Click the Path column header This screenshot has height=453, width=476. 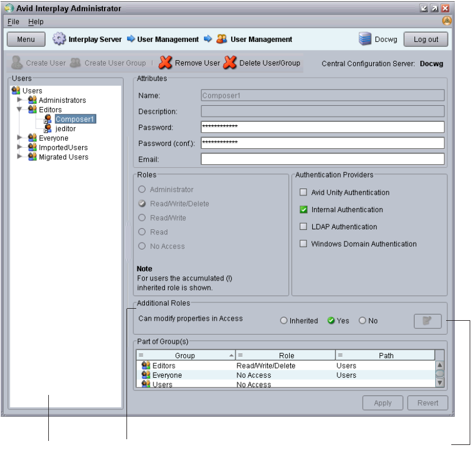tap(385, 355)
